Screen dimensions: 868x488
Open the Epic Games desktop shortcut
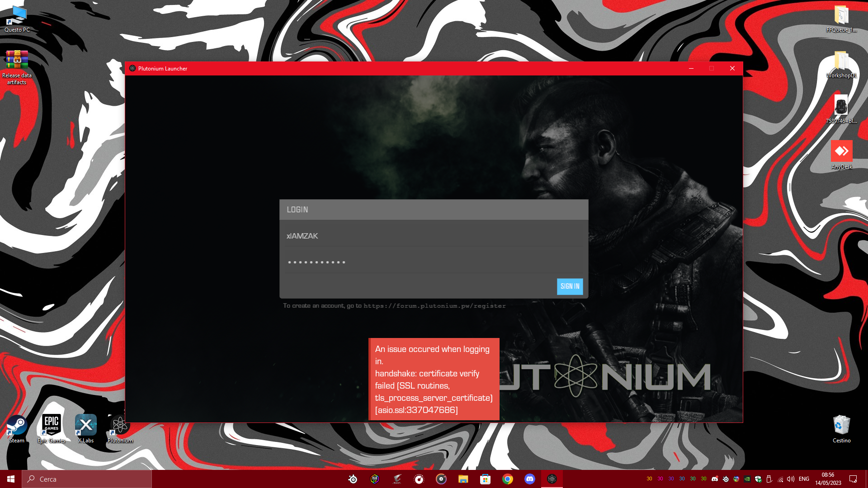click(51, 429)
